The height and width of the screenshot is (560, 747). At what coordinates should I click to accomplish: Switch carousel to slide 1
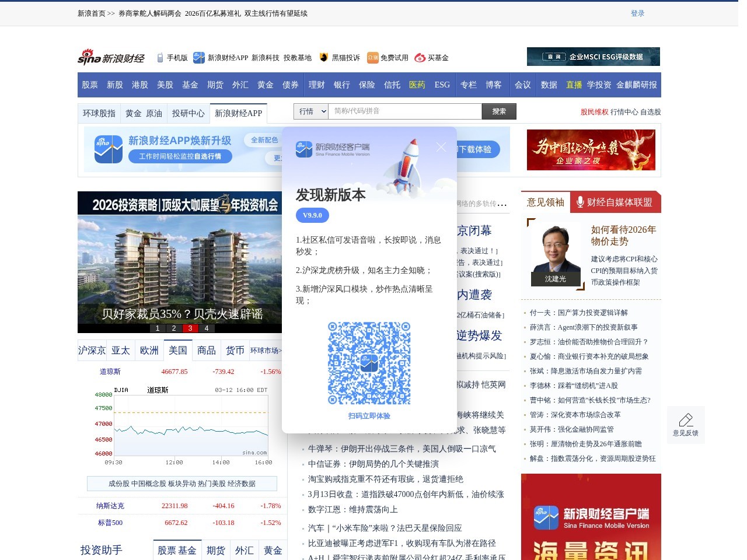point(158,328)
